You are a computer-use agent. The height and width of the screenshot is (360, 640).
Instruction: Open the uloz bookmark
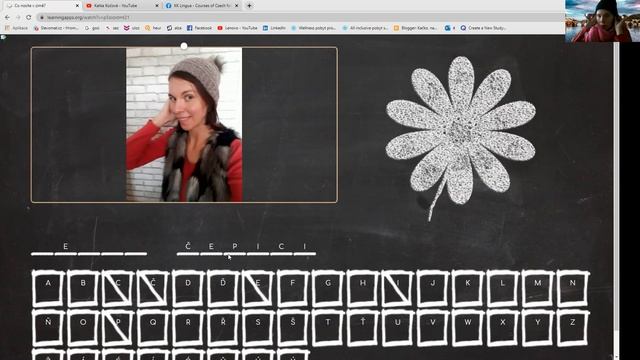coord(132,28)
